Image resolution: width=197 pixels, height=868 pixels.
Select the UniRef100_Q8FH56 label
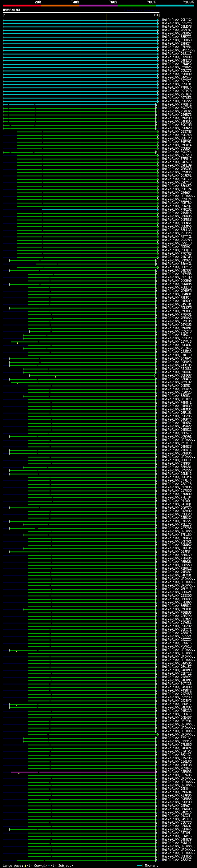[x=176, y=856]
